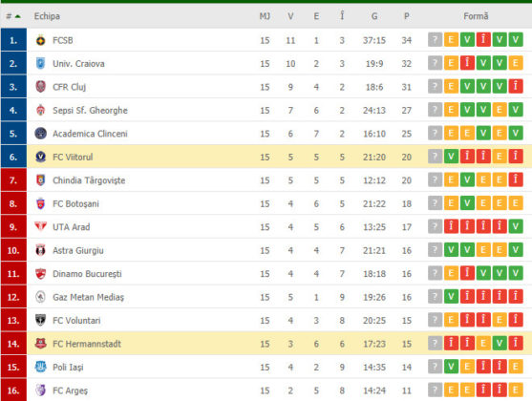Open Astra Giurgiu team page
Image resolution: width=532 pixels, height=401 pixels.
click(78, 250)
